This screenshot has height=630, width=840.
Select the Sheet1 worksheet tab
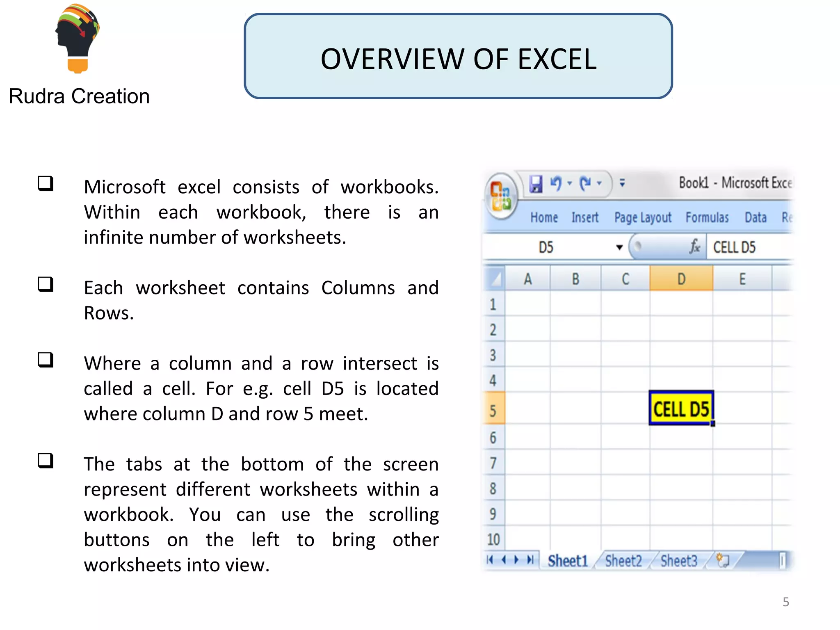pos(568,560)
